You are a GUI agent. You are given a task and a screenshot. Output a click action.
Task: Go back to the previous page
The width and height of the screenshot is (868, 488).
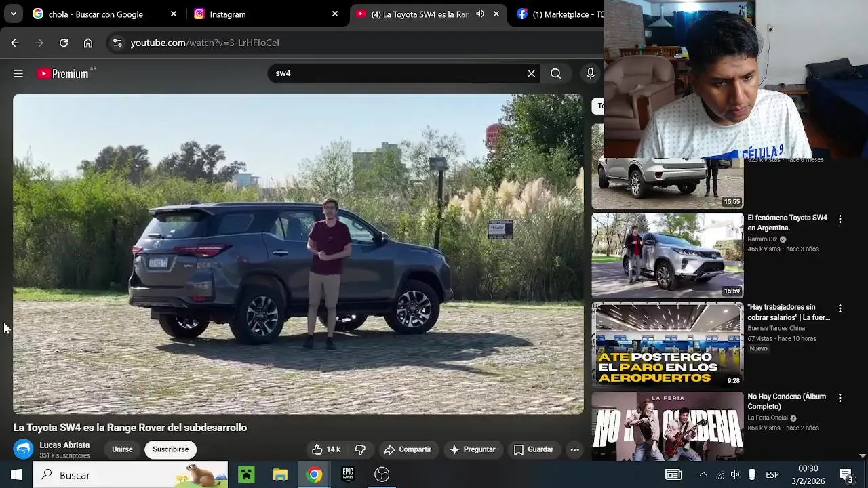click(x=15, y=43)
